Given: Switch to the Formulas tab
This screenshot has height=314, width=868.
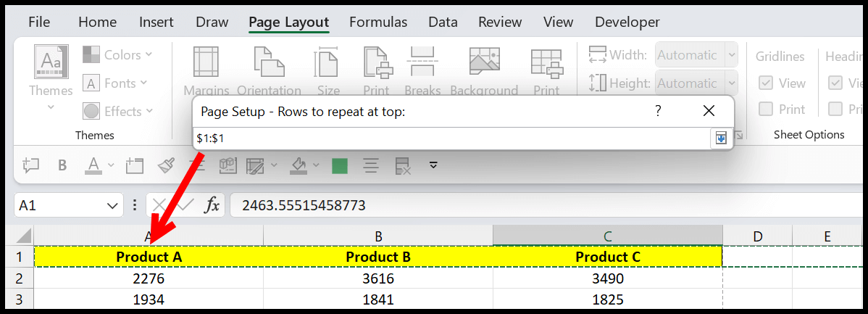Looking at the screenshot, I should coord(377,22).
